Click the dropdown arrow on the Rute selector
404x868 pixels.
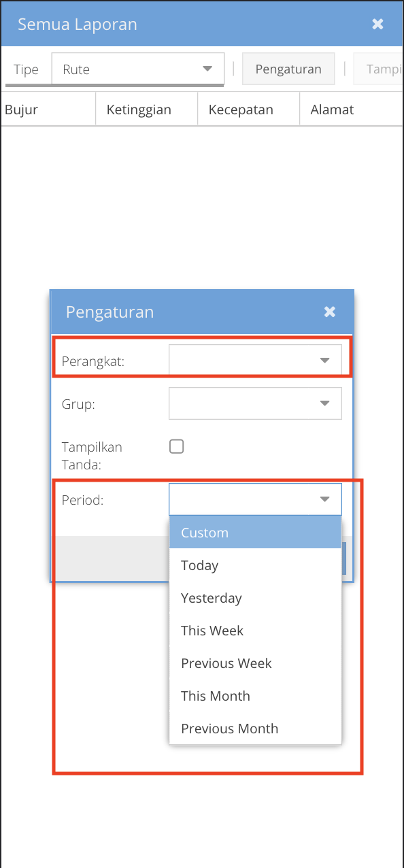(207, 69)
